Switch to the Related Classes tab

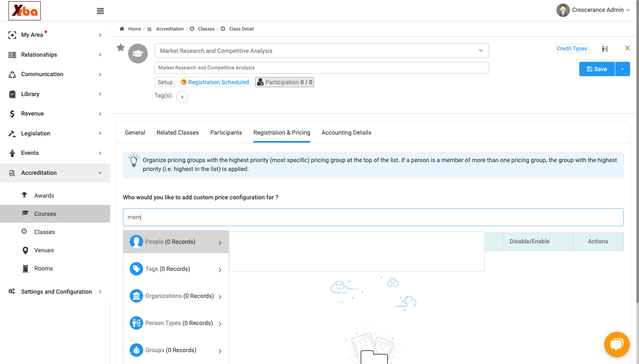point(178,133)
